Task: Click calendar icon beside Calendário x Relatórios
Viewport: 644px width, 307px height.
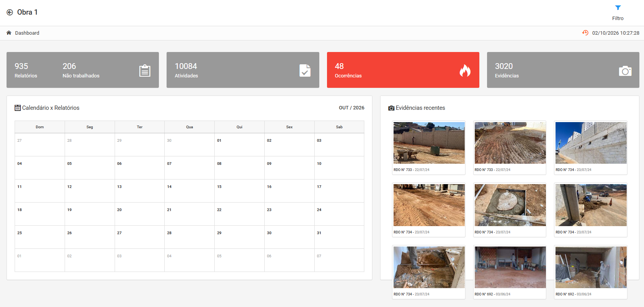Action: pos(18,108)
